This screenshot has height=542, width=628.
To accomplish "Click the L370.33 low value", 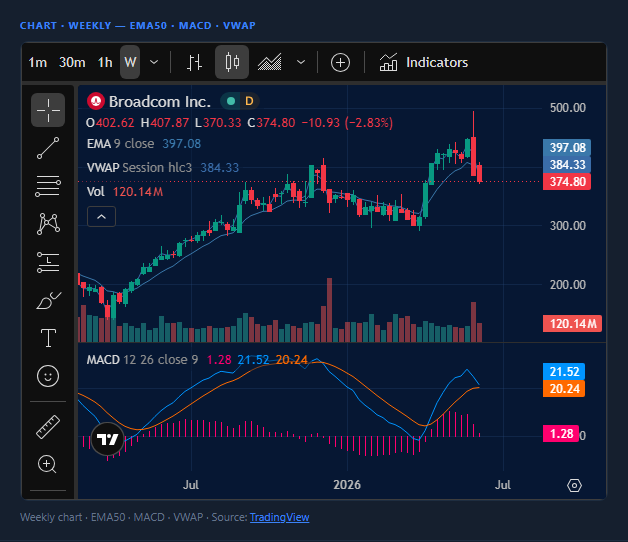I will [218, 123].
